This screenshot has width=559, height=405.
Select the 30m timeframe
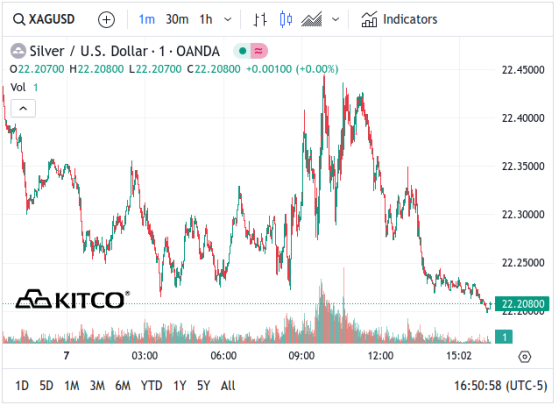coord(177,19)
